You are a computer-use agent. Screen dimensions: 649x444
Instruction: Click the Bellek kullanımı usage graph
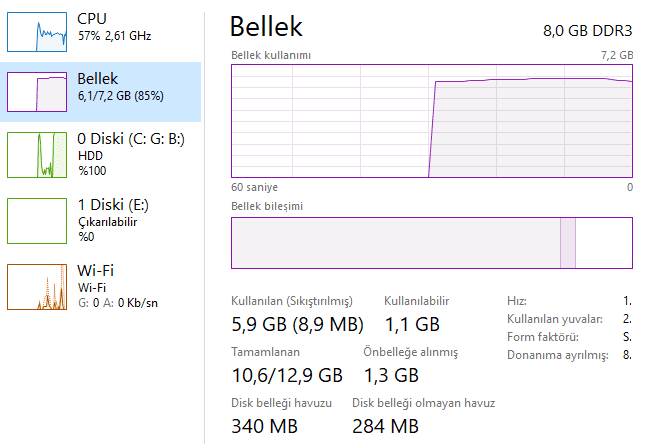pyautogui.click(x=431, y=121)
